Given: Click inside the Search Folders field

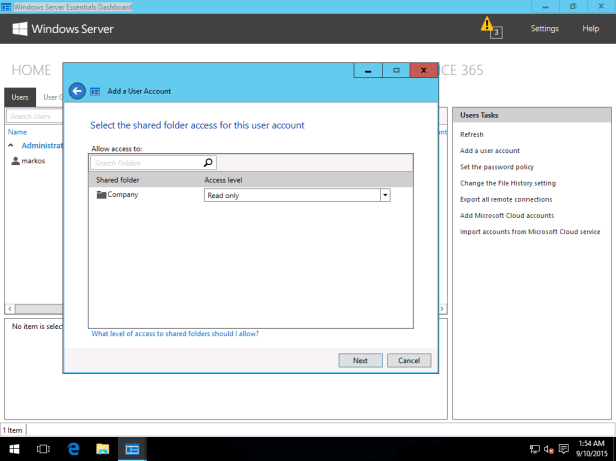Looking at the screenshot, I should (x=145, y=162).
